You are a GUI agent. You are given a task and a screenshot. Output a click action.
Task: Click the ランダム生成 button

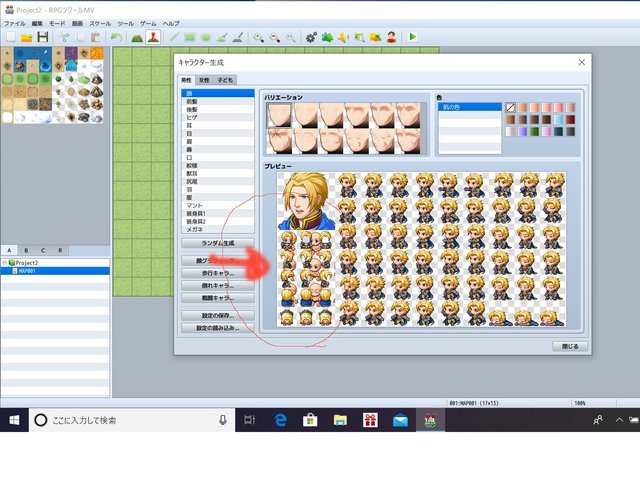[x=218, y=243]
